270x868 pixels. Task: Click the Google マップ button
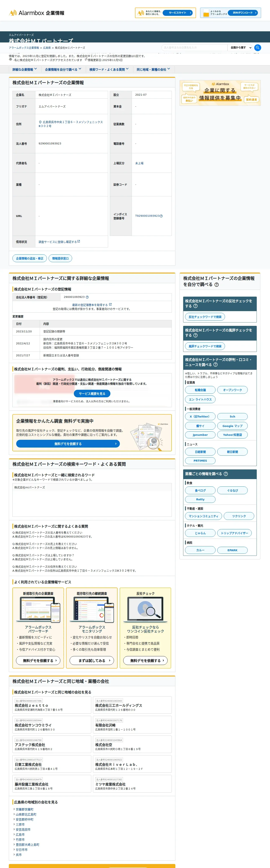(x=232, y=426)
